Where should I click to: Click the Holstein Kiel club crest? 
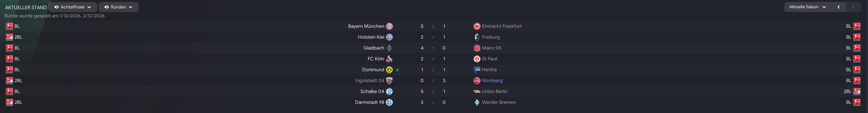point(389,37)
